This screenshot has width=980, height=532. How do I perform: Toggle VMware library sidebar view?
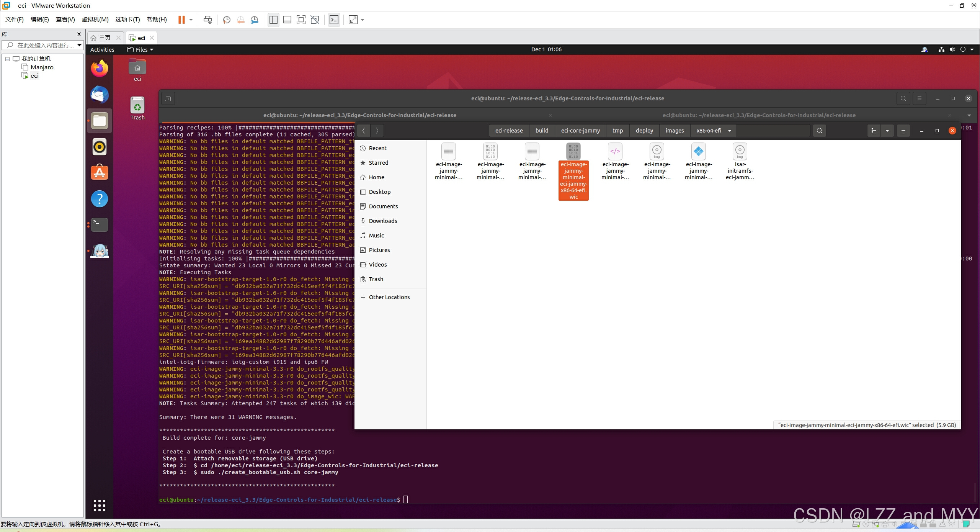(x=273, y=20)
